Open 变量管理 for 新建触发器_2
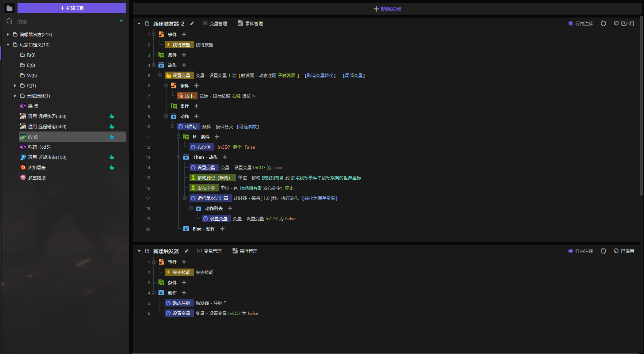This screenshot has height=354, width=644. click(x=215, y=24)
